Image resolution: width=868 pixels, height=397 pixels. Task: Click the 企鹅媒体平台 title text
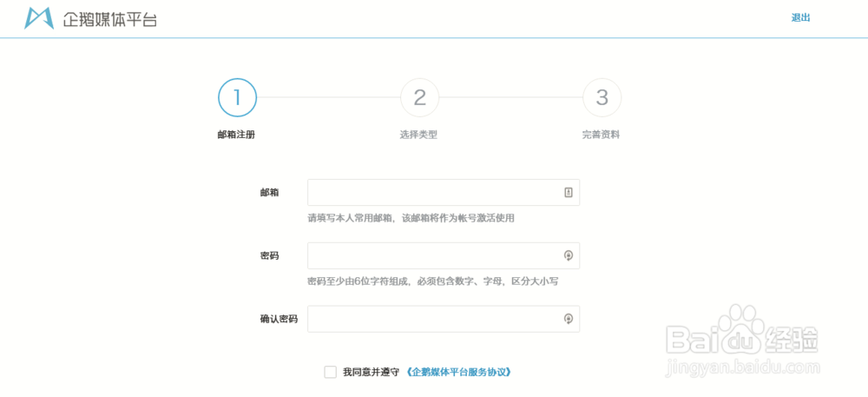click(110, 18)
